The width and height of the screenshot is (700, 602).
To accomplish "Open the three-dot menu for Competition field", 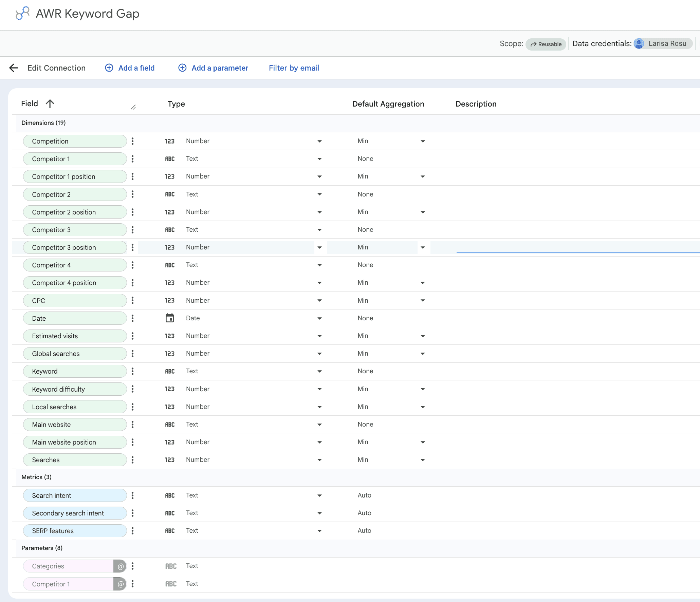I will point(132,141).
